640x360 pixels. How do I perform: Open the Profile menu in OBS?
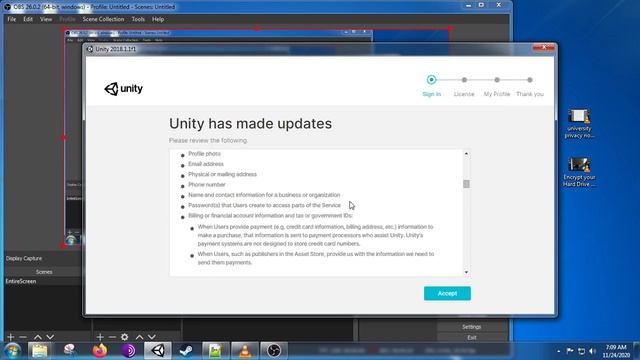[x=67, y=19]
